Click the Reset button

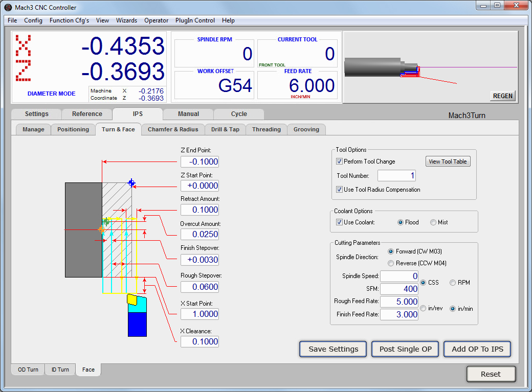[x=491, y=374]
